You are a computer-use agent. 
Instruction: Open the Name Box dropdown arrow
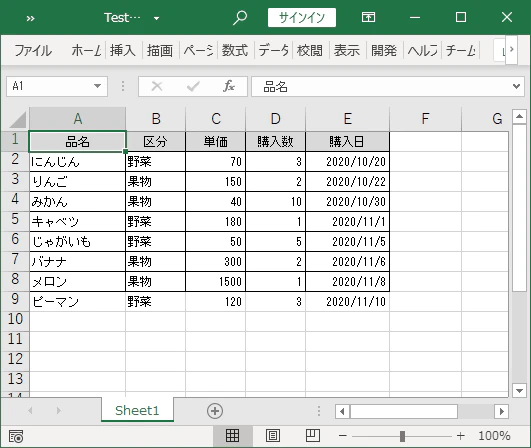pos(98,86)
